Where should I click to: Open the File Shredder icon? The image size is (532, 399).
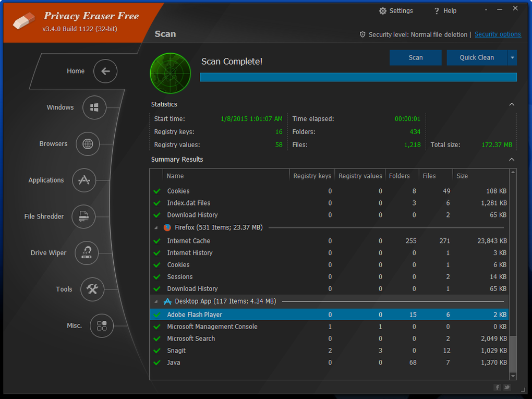pos(83,216)
